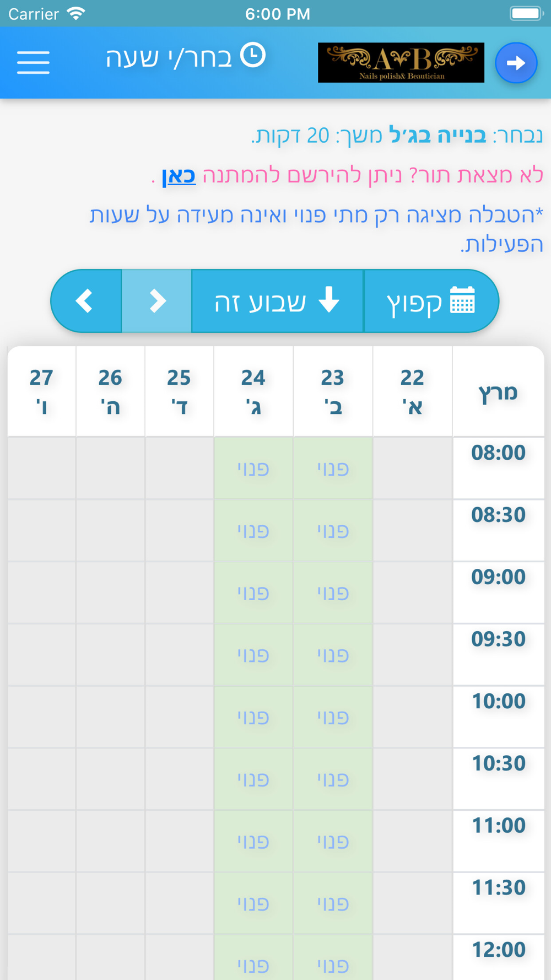The image size is (551, 980).
Task: Click the left chevron week arrow
Action: [x=86, y=301]
